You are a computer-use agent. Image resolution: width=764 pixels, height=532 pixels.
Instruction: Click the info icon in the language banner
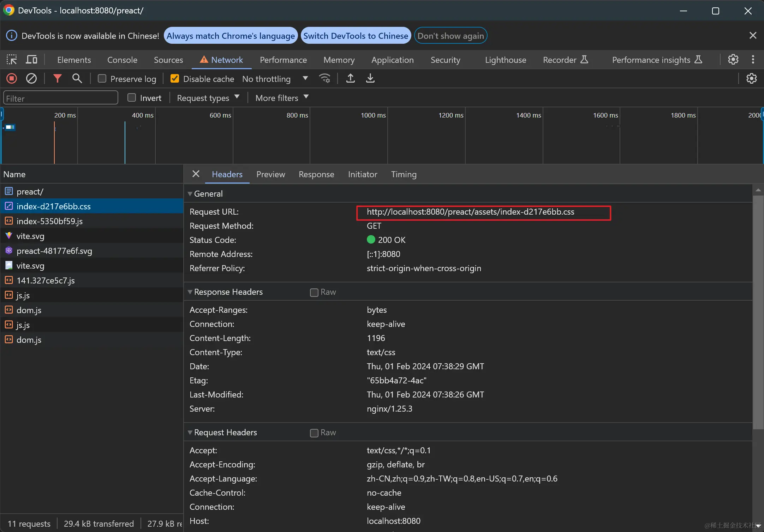(x=12, y=36)
